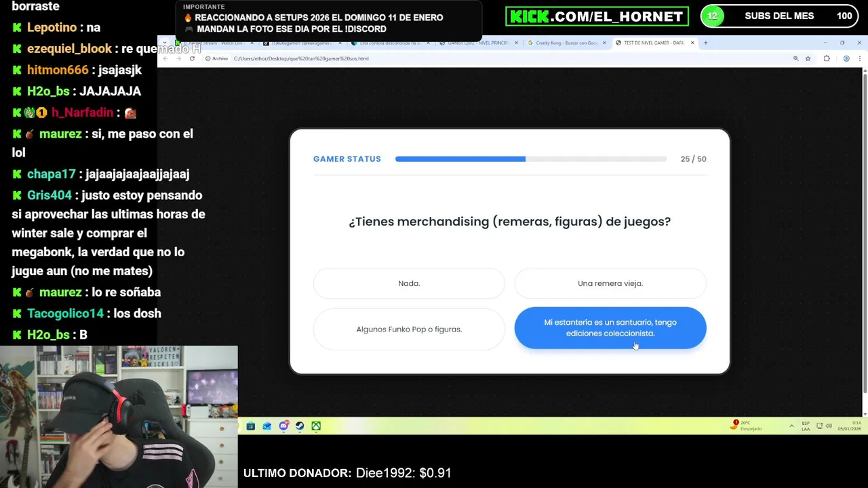Image resolution: width=868 pixels, height=488 pixels.
Task: Click chat username 'Lepotino'
Action: [52, 28]
